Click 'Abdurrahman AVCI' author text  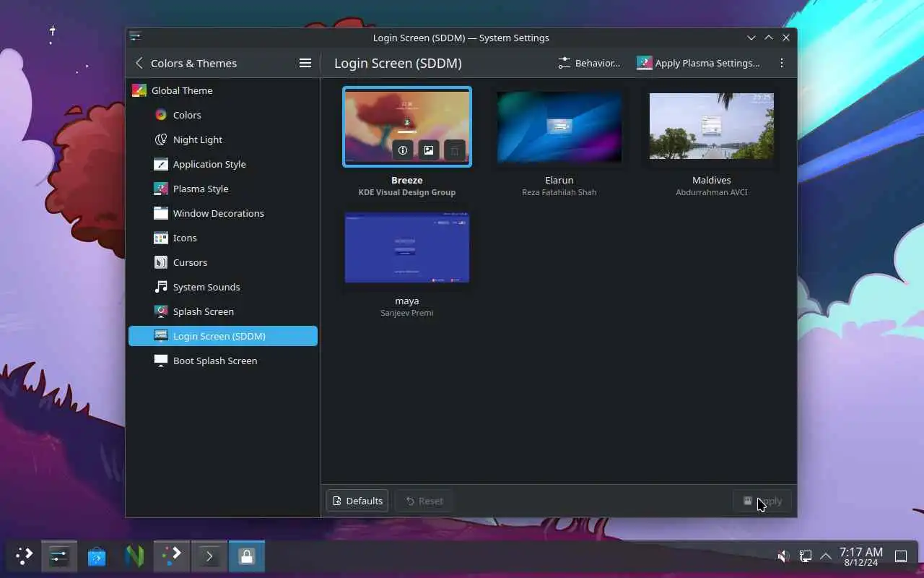(x=712, y=192)
